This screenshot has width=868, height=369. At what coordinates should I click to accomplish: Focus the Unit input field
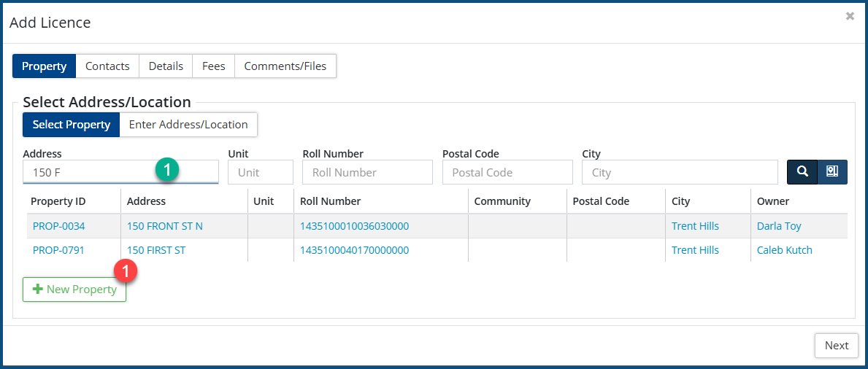(x=260, y=173)
